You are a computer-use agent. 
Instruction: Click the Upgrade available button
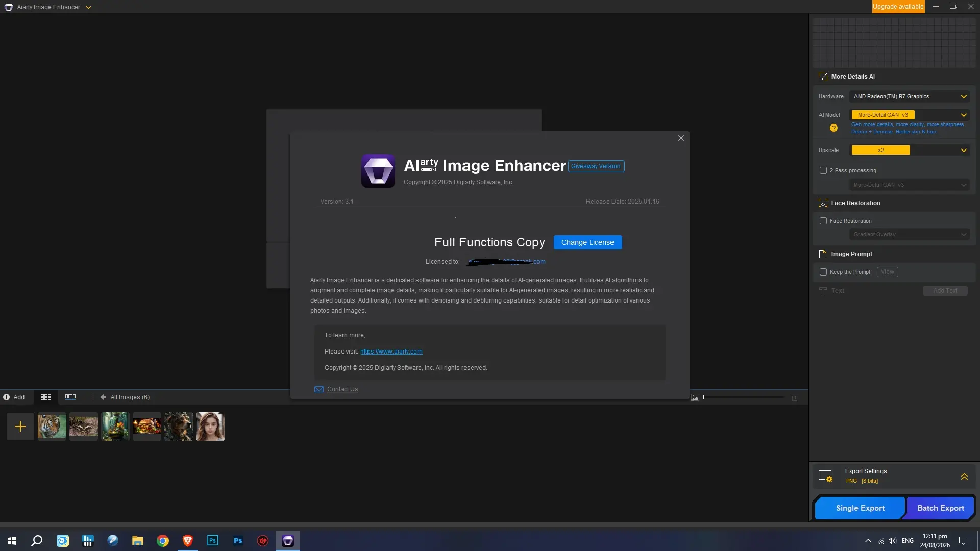[x=898, y=7]
